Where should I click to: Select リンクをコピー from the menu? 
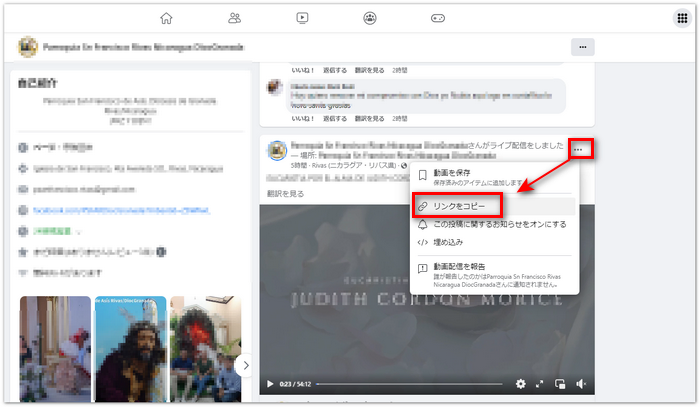tap(459, 205)
